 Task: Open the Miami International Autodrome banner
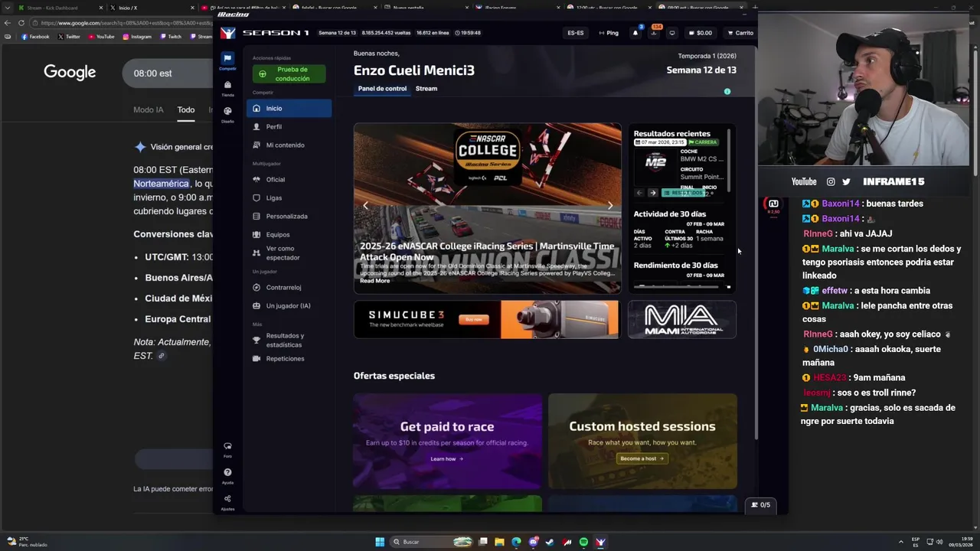coord(682,319)
